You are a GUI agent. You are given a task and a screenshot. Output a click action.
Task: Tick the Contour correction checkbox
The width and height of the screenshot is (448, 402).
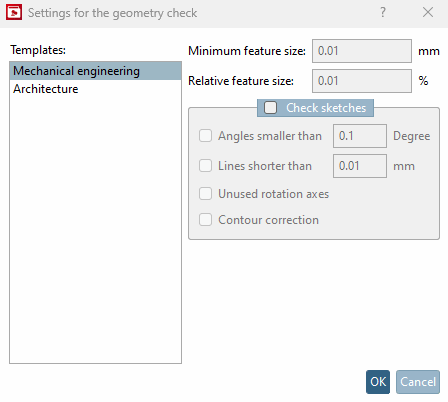(205, 220)
